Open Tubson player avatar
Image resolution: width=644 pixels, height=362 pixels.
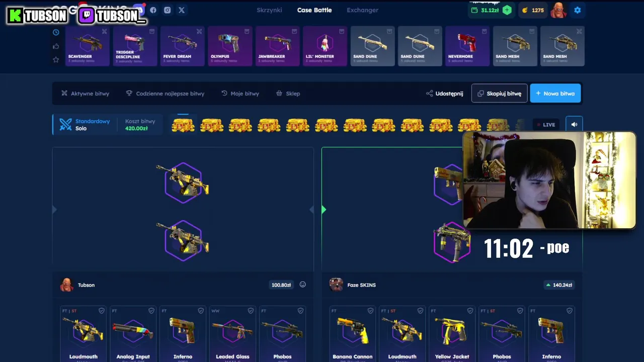click(66, 285)
